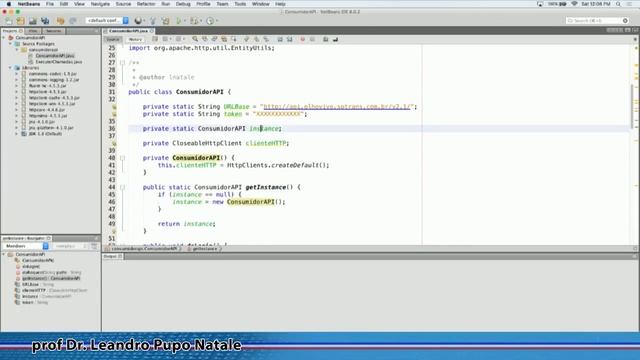
Task: Click the Next Bookmark icon
Action: [256, 39]
